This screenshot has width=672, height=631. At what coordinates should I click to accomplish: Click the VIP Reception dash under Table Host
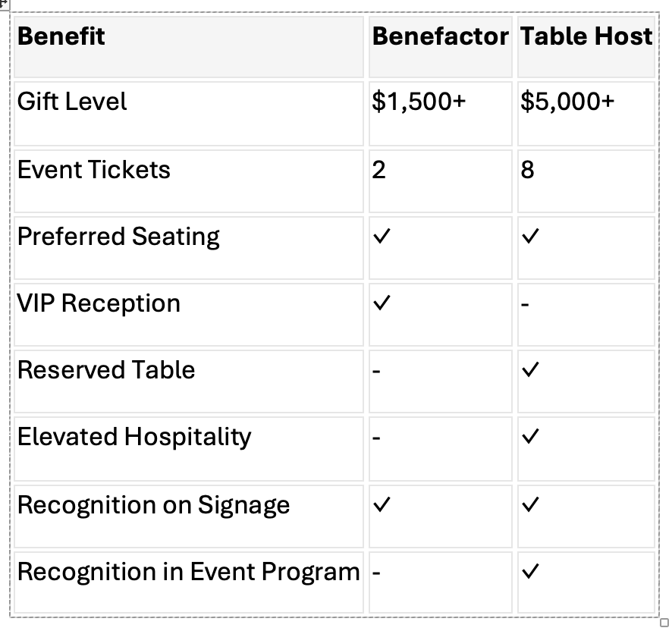click(525, 304)
